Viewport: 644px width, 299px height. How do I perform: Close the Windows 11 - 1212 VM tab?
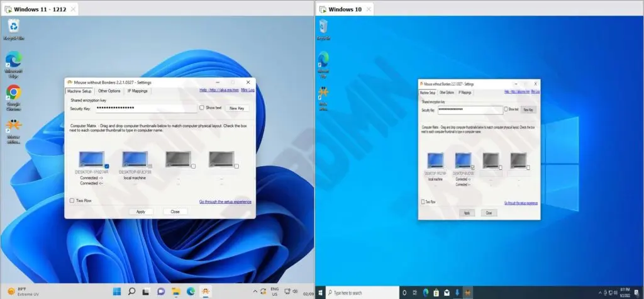[73, 9]
